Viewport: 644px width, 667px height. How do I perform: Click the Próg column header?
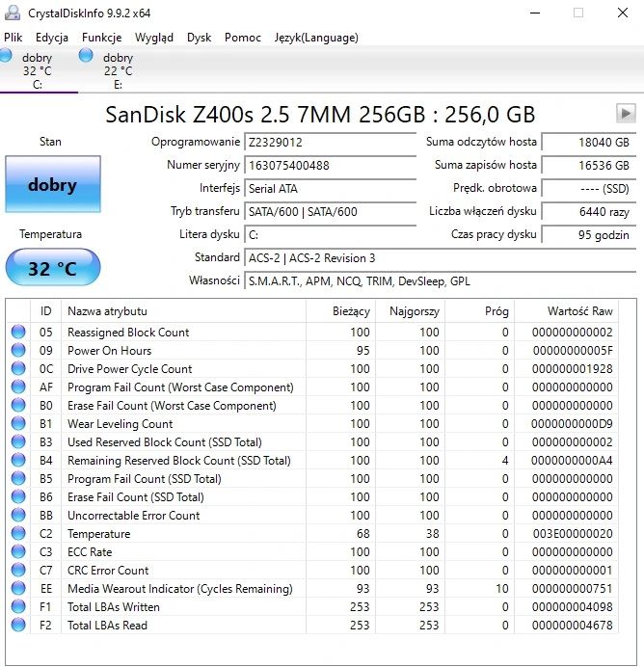pos(480,311)
